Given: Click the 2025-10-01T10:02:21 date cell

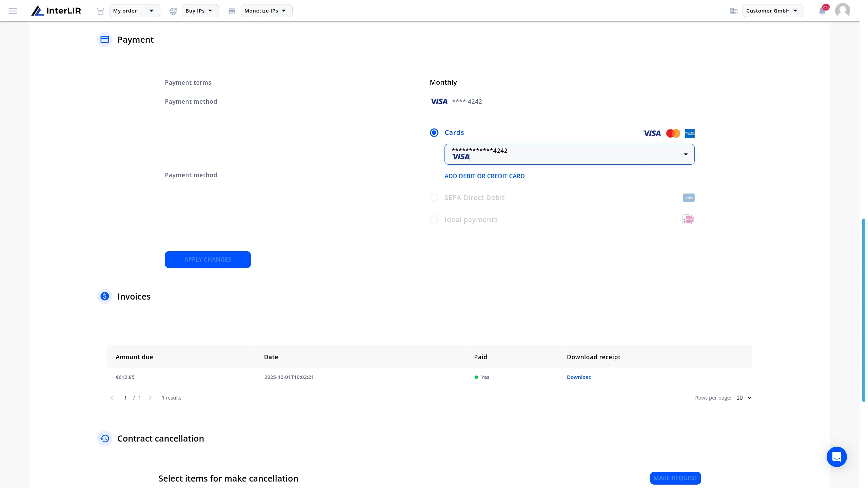Looking at the screenshot, I should 289,377.
